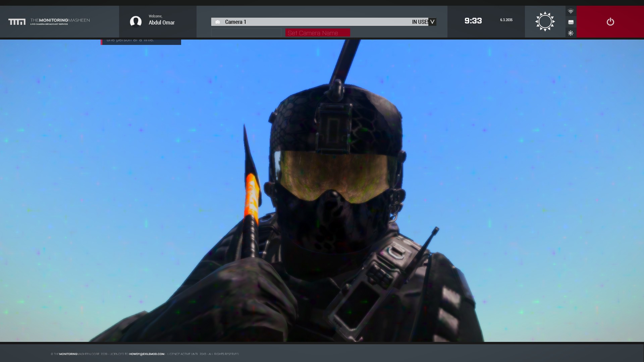
Task: Click the small brightness icon
Action: coord(571,33)
